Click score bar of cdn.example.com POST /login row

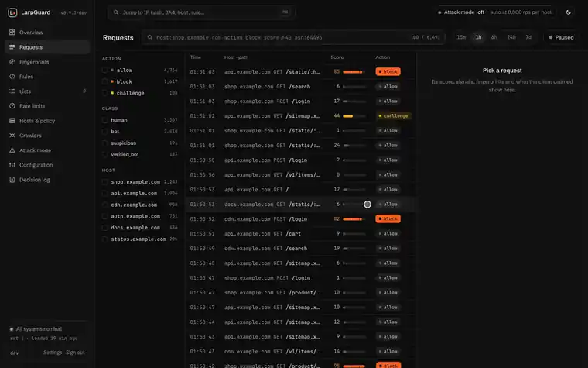click(x=354, y=219)
